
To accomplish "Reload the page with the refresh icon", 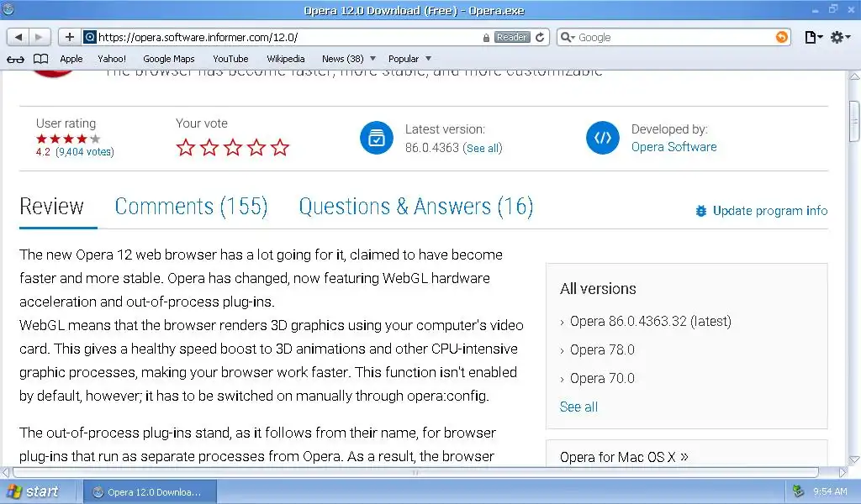I will pos(541,37).
